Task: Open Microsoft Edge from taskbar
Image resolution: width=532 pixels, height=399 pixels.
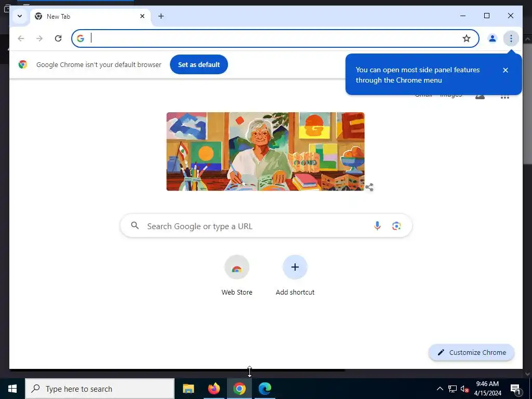Action: click(265, 389)
